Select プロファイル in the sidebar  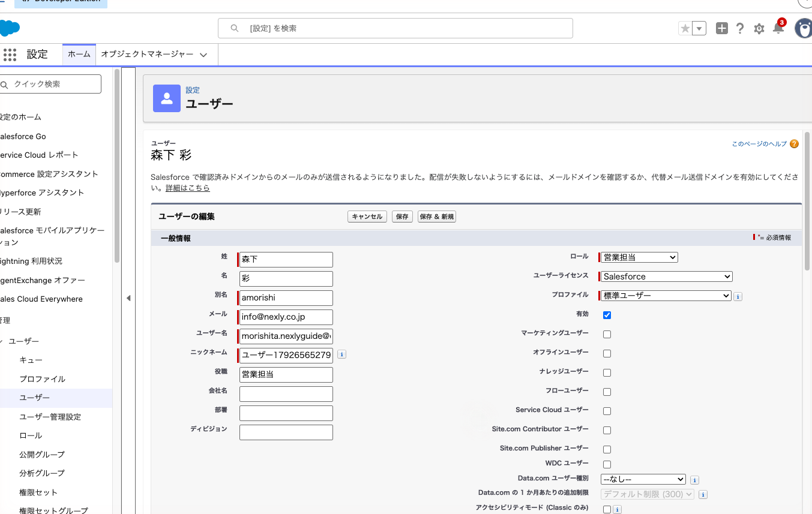[x=42, y=379]
